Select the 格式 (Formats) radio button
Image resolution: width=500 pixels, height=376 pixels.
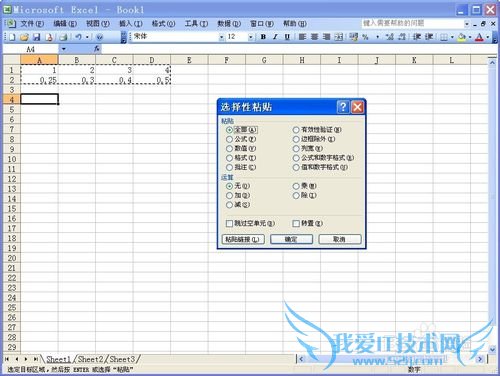click(229, 158)
